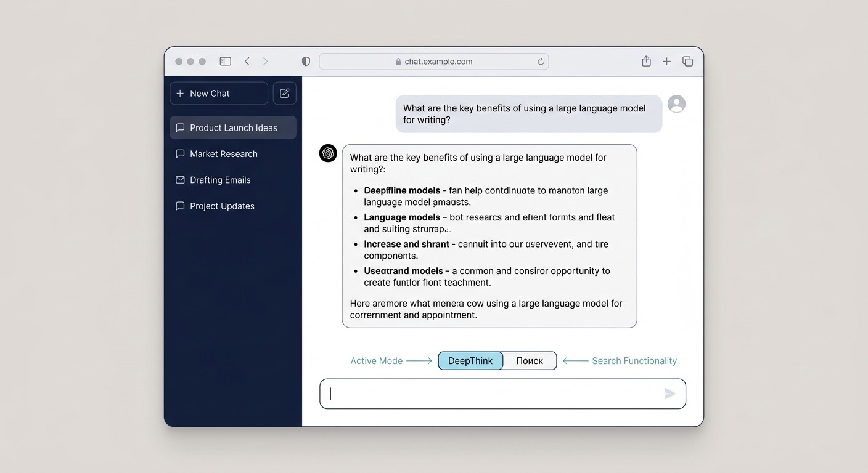
Task: Click the user's question bubble
Action: click(x=528, y=114)
